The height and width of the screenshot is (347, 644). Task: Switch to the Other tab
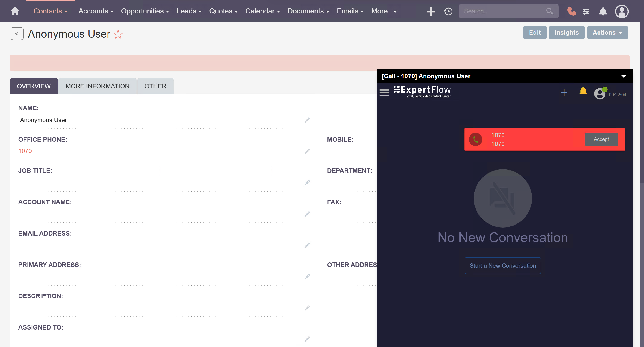coord(155,86)
